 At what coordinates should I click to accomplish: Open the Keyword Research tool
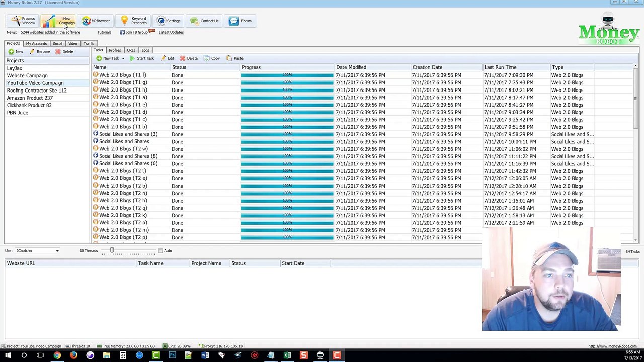pyautogui.click(x=133, y=21)
